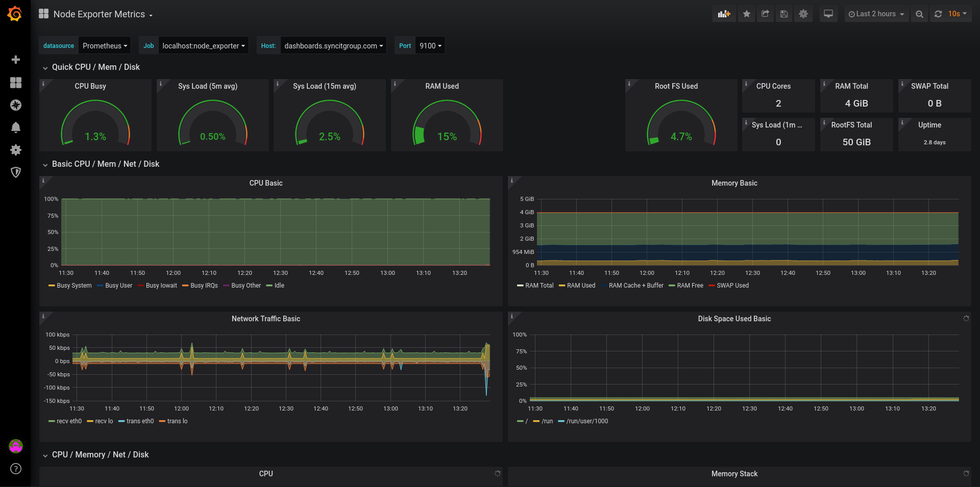This screenshot has width=980, height=487.
Task: Click the Share dashboard icon
Action: click(765, 14)
